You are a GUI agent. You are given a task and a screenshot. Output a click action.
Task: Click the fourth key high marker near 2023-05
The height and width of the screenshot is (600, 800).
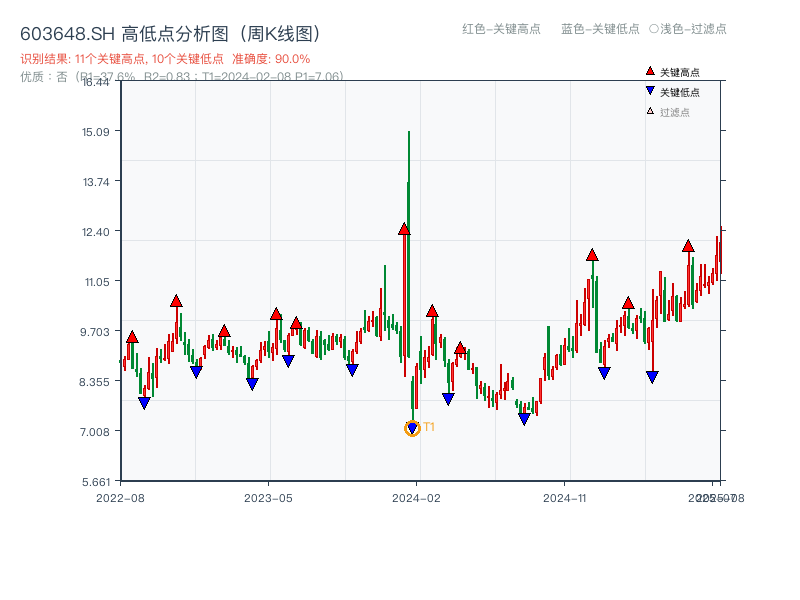pyautogui.click(x=276, y=314)
